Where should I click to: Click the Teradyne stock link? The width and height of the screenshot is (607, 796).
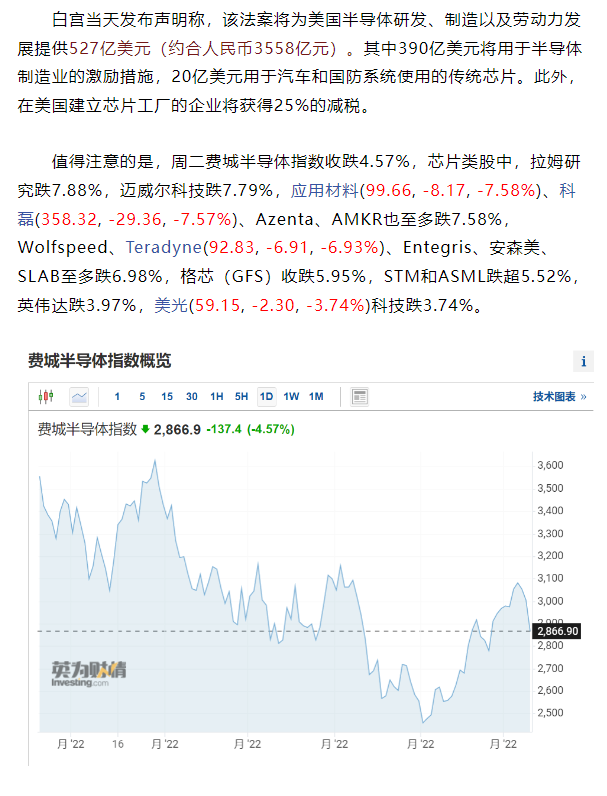click(x=164, y=247)
